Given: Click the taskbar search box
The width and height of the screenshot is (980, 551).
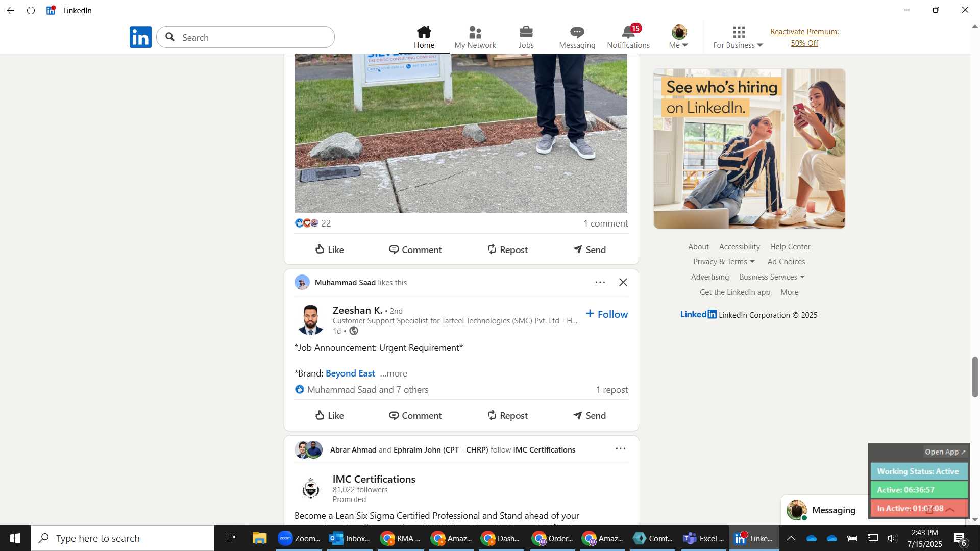Looking at the screenshot, I should click(122, 538).
